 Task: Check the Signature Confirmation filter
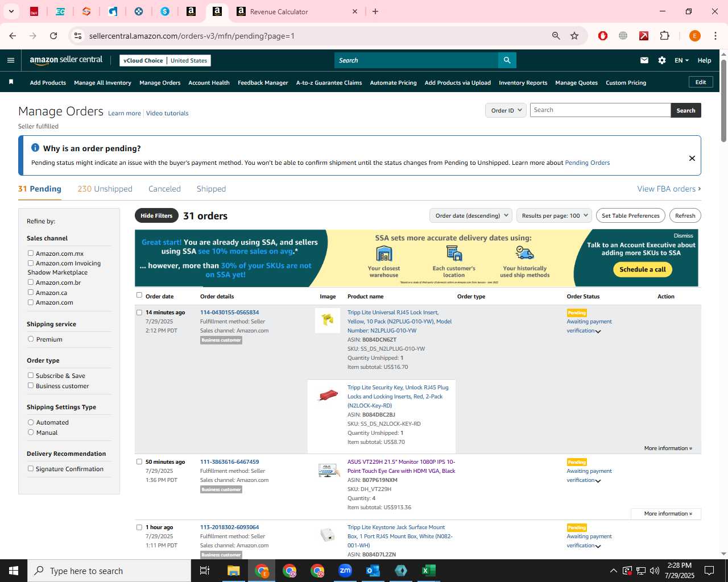[x=31, y=469]
